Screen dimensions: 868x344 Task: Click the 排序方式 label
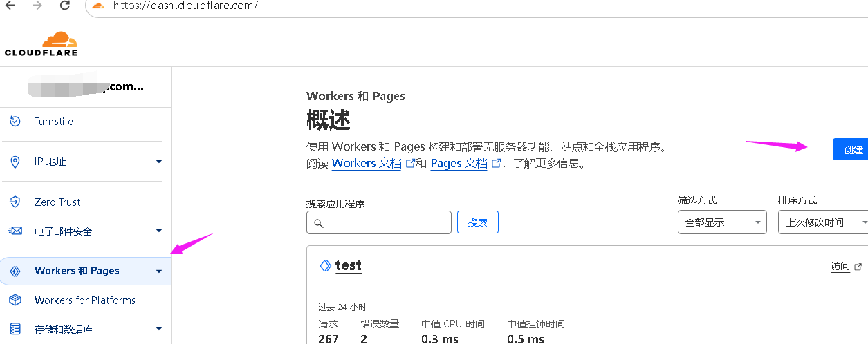click(x=797, y=200)
